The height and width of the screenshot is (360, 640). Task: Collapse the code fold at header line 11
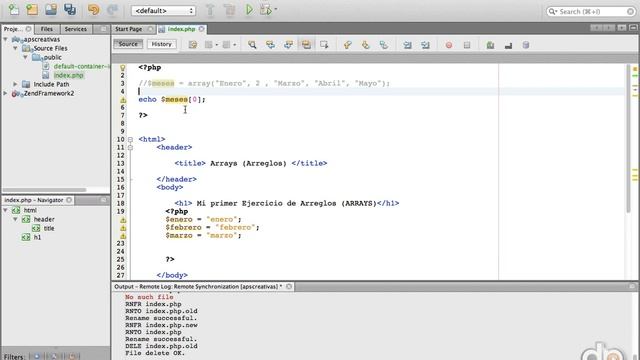click(131, 147)
